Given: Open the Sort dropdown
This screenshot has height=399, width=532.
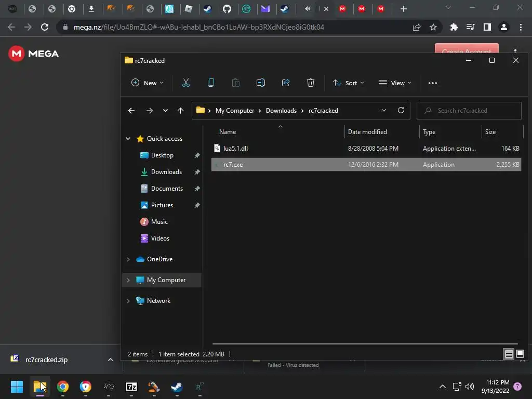Looking at the screenshot, I should point(349,83).
